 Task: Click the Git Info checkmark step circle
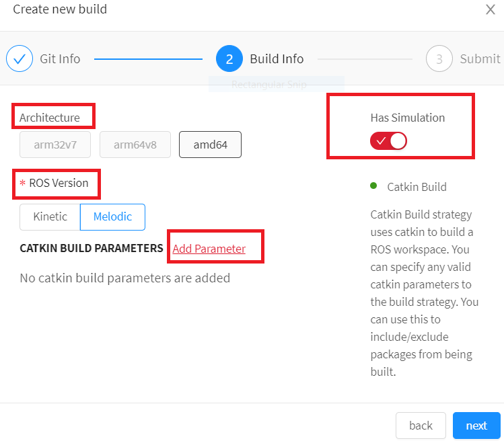[x=20, y=58]
